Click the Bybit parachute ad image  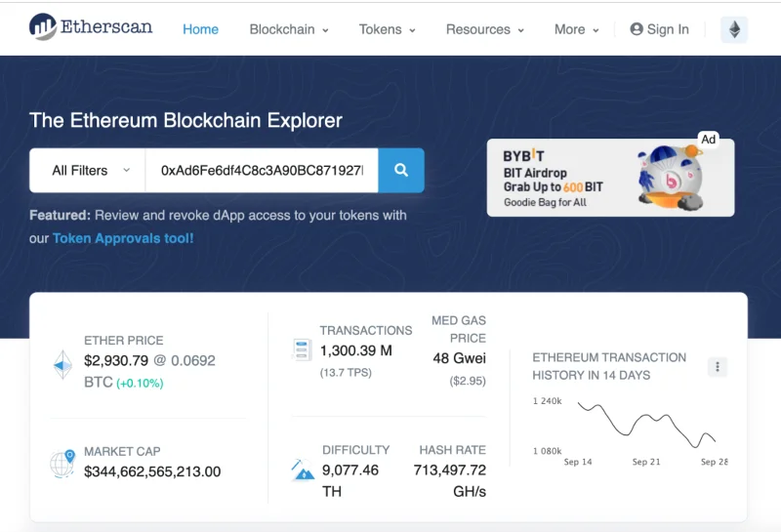671,178
